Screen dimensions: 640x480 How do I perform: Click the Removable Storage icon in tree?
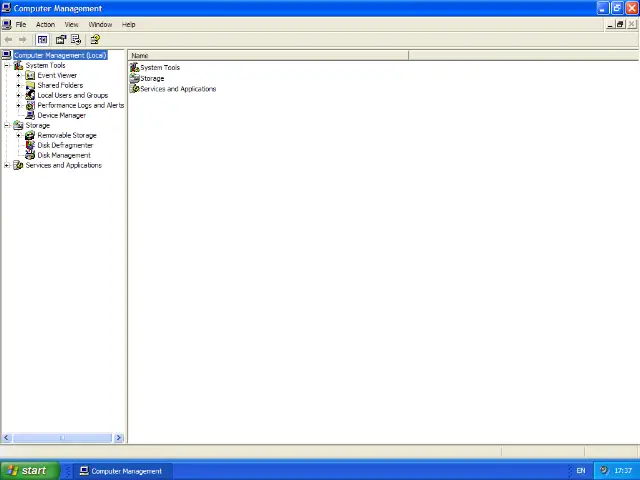tap(30, 136)
